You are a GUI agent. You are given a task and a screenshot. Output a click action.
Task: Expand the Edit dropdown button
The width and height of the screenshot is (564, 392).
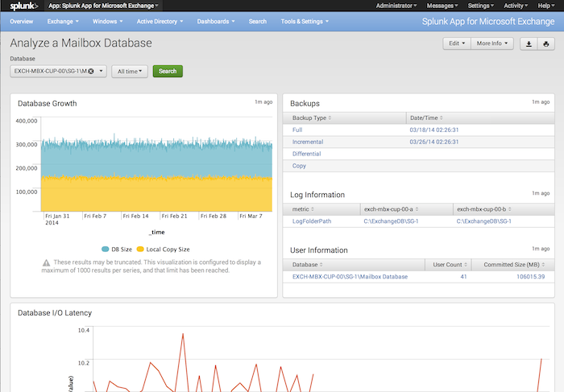[x=457, y=43]
